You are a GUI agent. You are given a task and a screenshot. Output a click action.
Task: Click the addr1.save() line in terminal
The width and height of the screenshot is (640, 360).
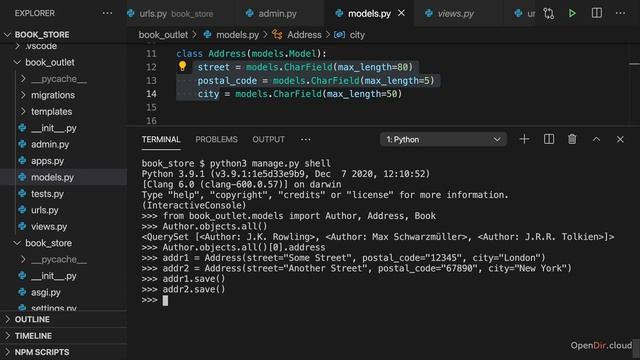click(193, 279)
